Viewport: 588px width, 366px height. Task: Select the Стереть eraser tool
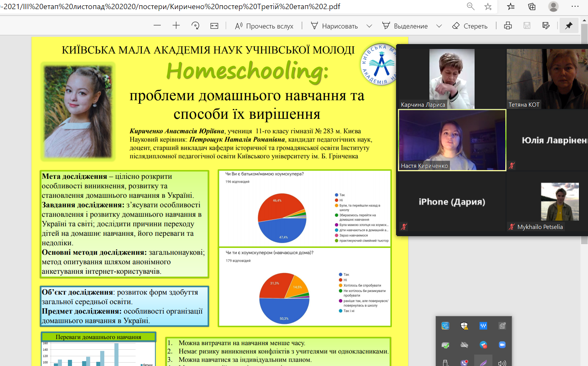click(x=470, y=26)
